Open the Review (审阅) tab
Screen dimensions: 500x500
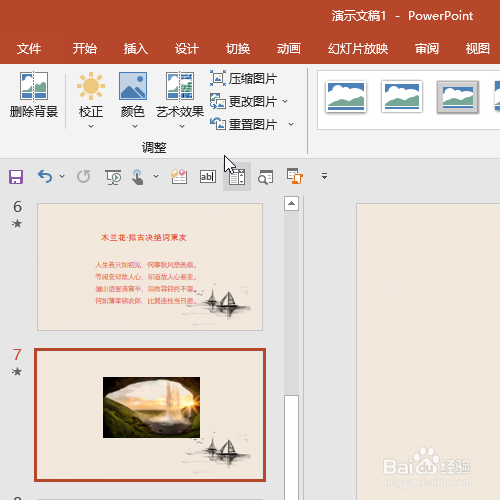coord(427,49)
